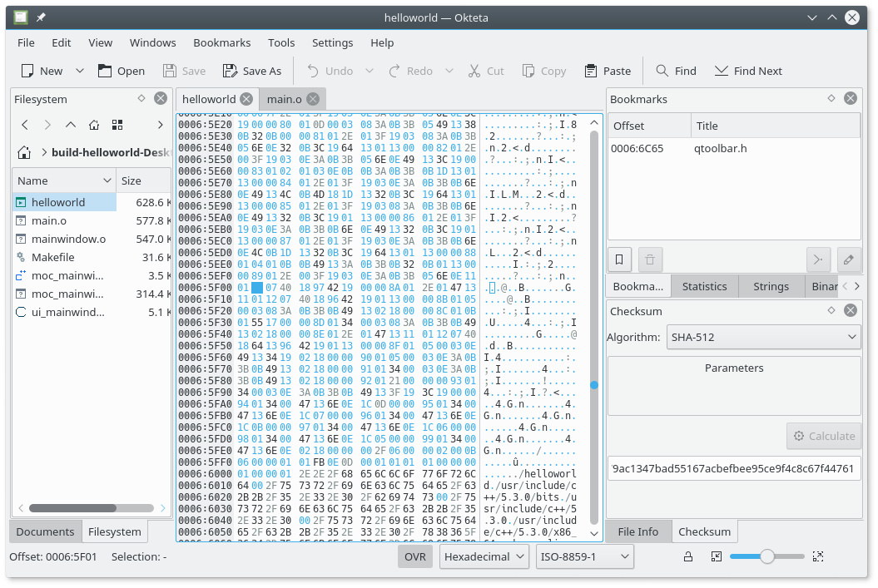Image resolution: width=878 pixels, height=588 pixels.
Task: Click the zoom slider handle in status bar
Action: tap(767, 556)
